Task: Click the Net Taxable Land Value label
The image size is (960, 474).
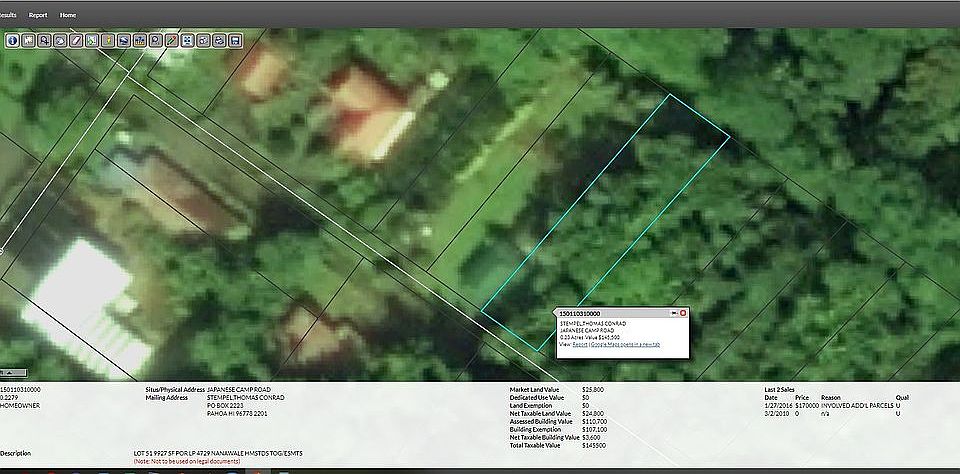Action: [540, 413]
